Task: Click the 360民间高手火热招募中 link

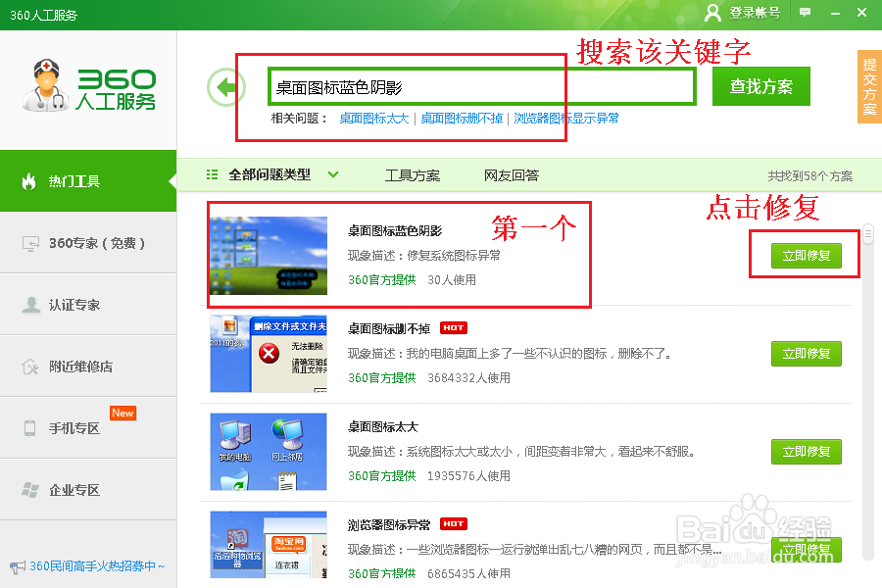Action: click(x=97, y=566)
